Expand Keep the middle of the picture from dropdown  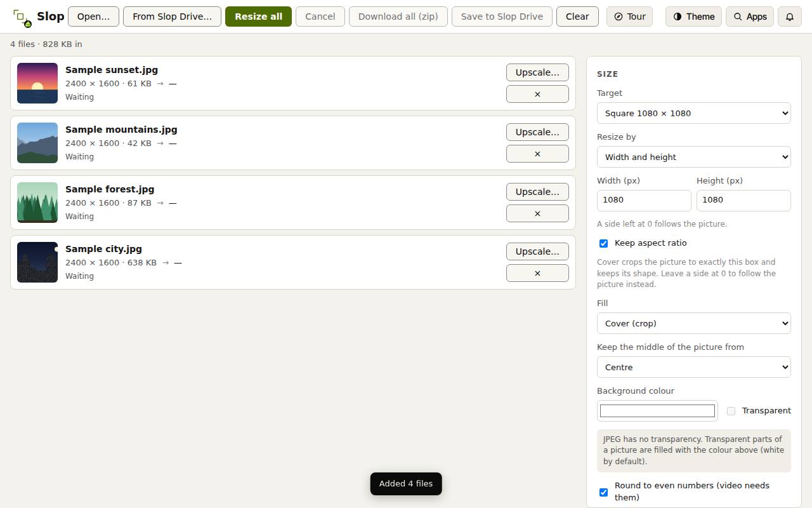click(694, 367)
